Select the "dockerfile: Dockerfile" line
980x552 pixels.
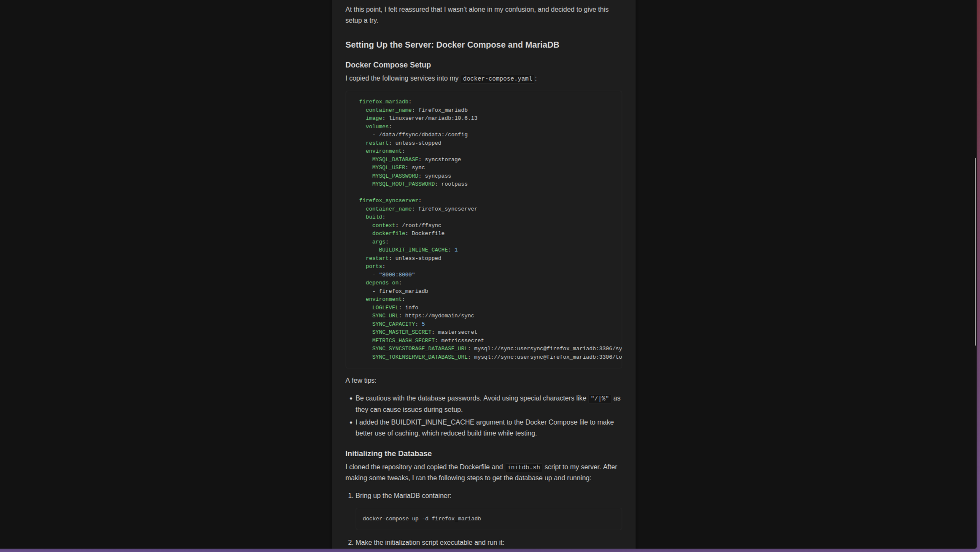(408, 233)
